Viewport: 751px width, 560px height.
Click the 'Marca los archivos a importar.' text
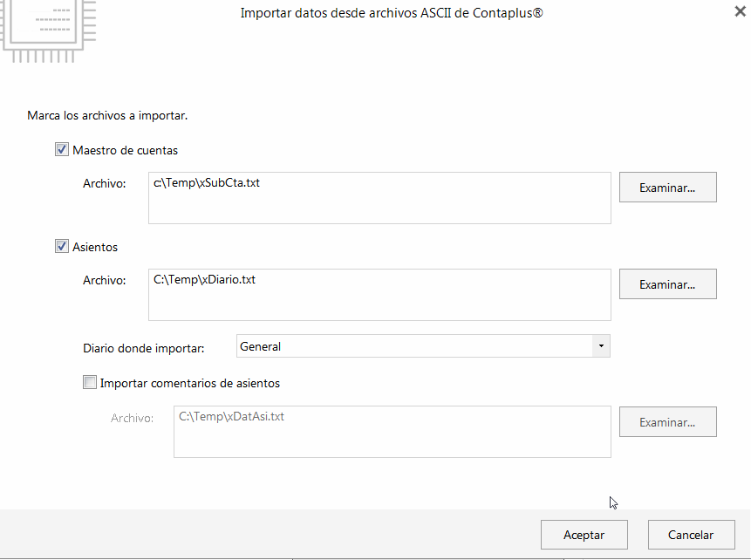coord(107,115)
